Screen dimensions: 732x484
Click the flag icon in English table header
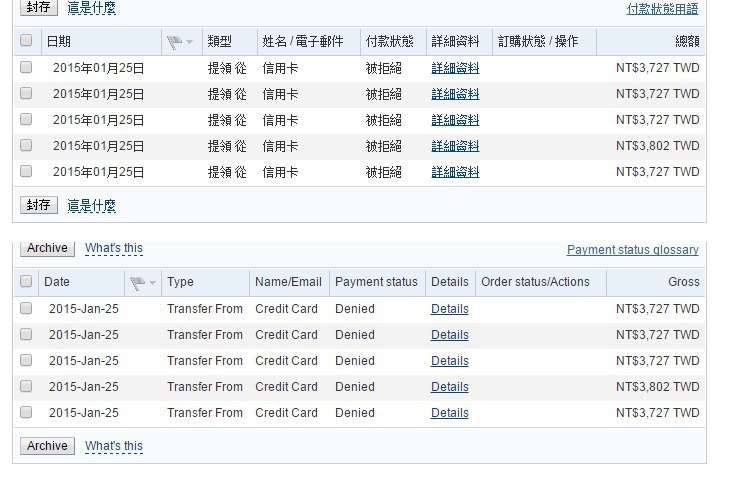pos(137,282)
